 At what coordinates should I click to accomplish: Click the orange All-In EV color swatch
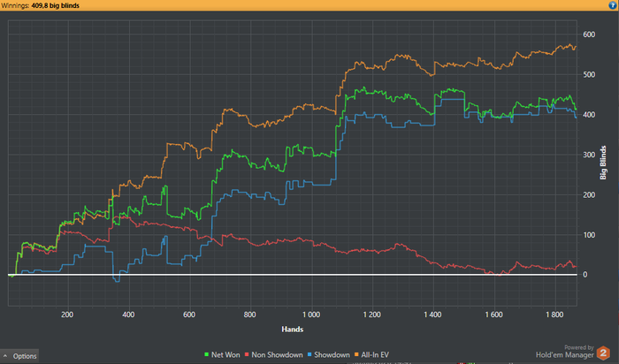click(357, 355)
